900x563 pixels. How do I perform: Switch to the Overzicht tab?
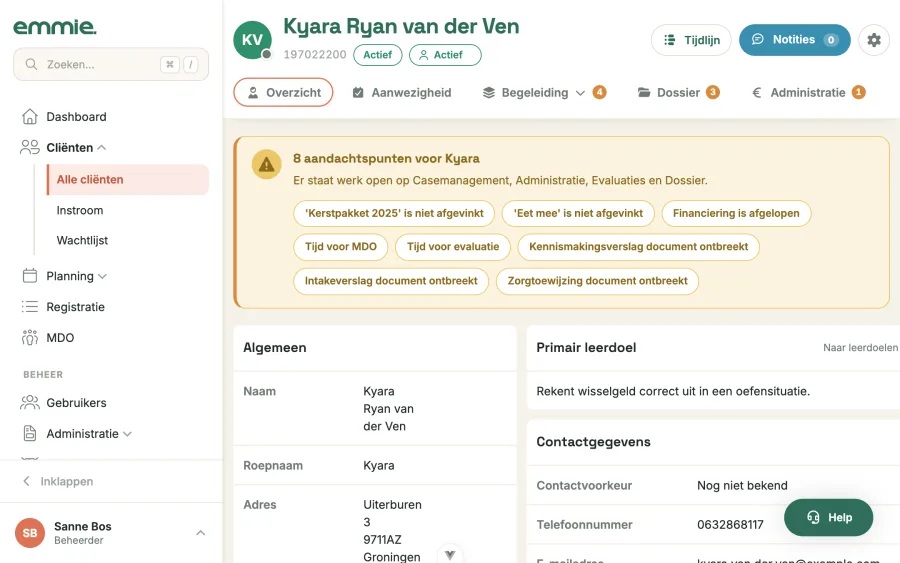(283, 92)
